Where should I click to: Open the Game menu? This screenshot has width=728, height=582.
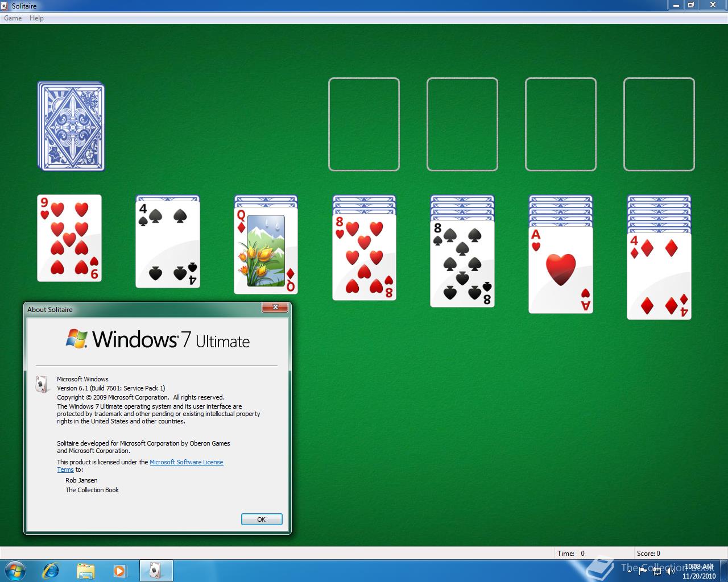(x=13, y=18)
